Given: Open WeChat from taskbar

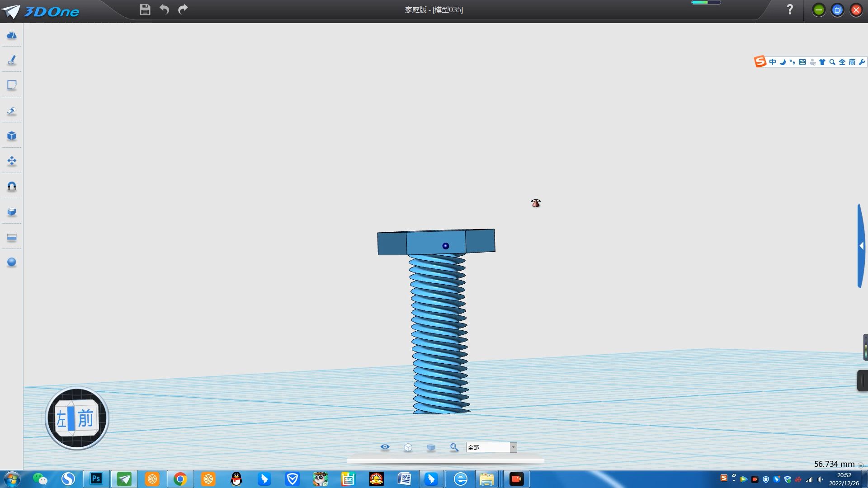Looking at the screenshot, I should (40, 479).
